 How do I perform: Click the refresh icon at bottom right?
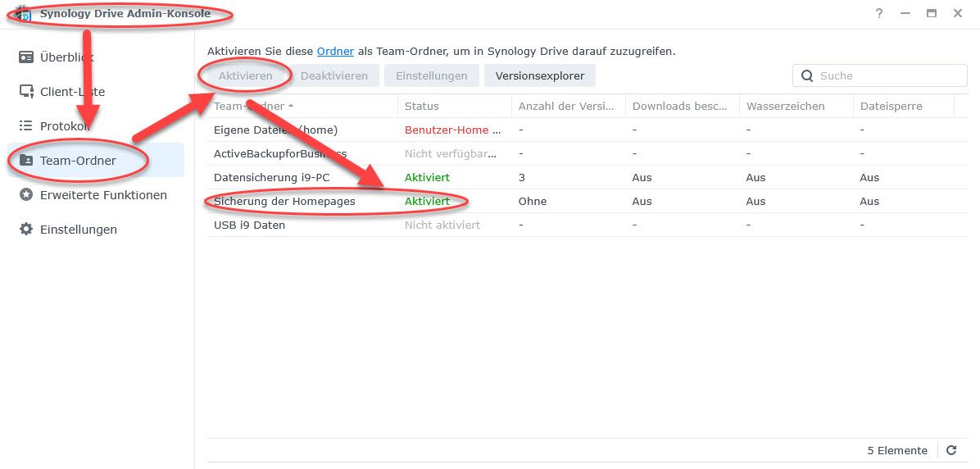(x=951, y=450)
